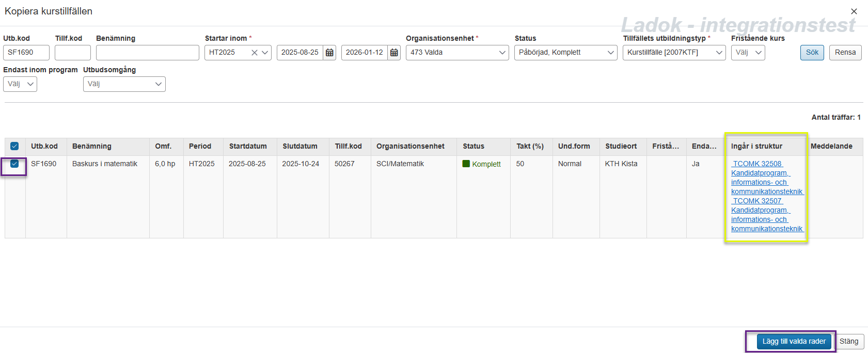Open the Organisationsenhet dropdown
This screenshot has height=353, width=868.
pos(502,53)
